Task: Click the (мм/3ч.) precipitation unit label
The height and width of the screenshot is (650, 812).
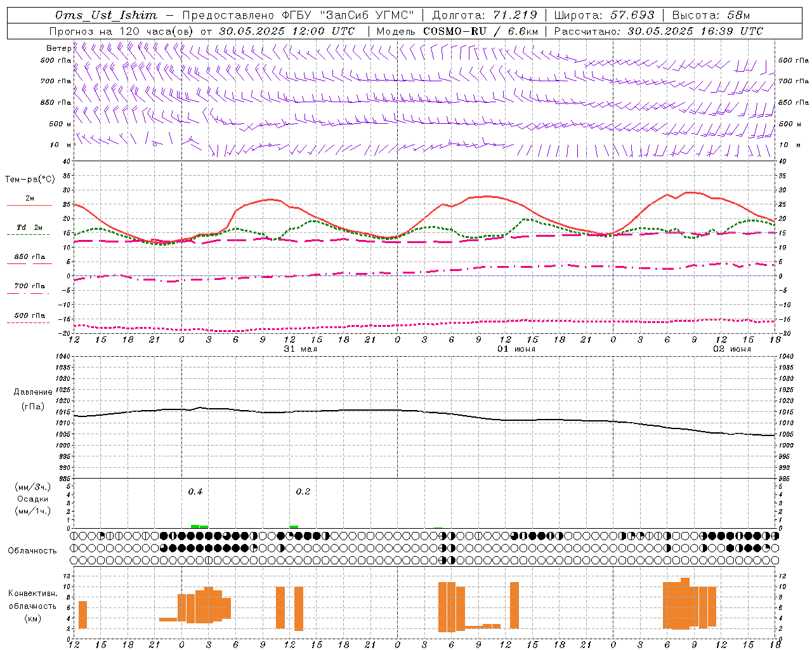Action: [33, 487]
